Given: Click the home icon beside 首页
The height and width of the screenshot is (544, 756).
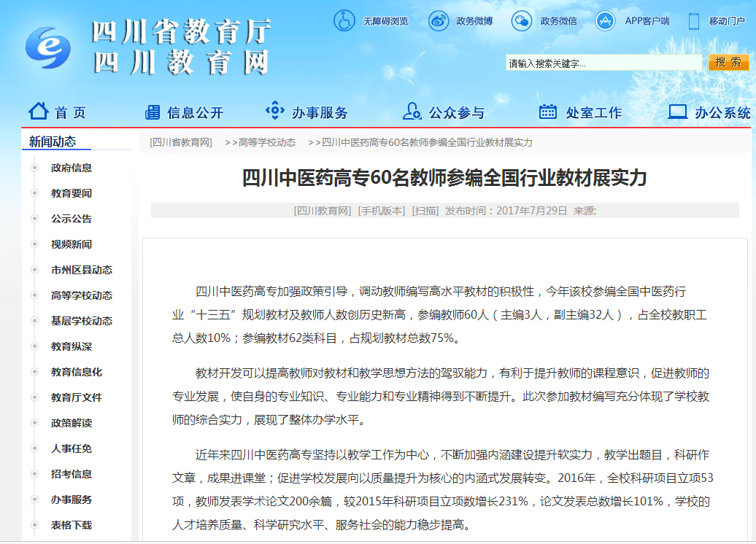Looking at the screenshot, I should (x=38, y=112).
